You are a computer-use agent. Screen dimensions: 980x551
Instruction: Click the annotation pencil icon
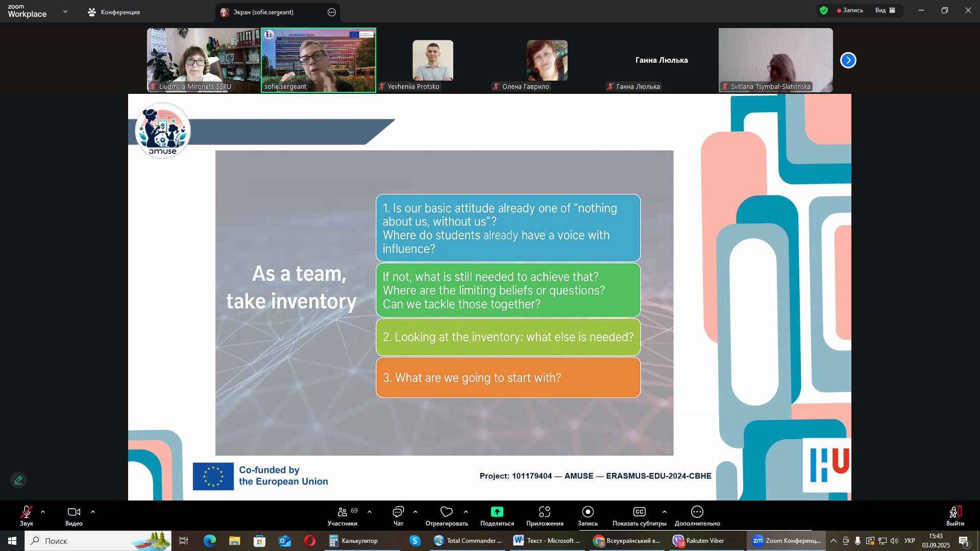coord(18,480)
